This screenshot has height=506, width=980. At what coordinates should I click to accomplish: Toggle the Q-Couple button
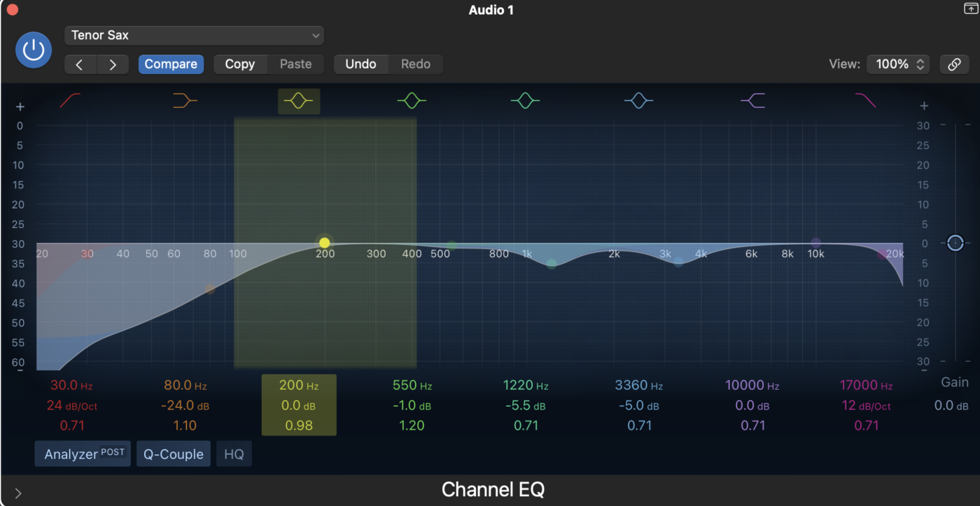[x=174, y=454]
